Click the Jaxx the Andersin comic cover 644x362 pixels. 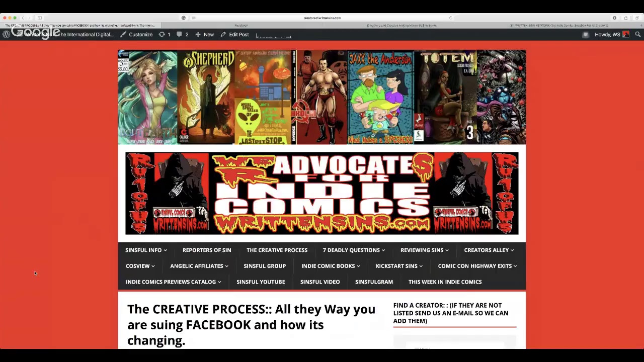380,97
